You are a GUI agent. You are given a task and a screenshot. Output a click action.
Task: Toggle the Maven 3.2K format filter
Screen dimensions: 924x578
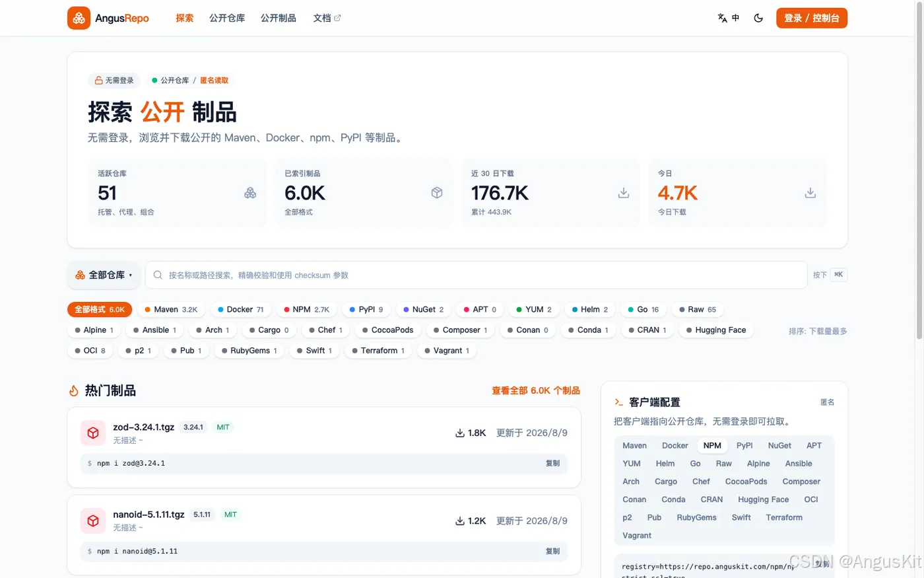[x=171, y=309]
